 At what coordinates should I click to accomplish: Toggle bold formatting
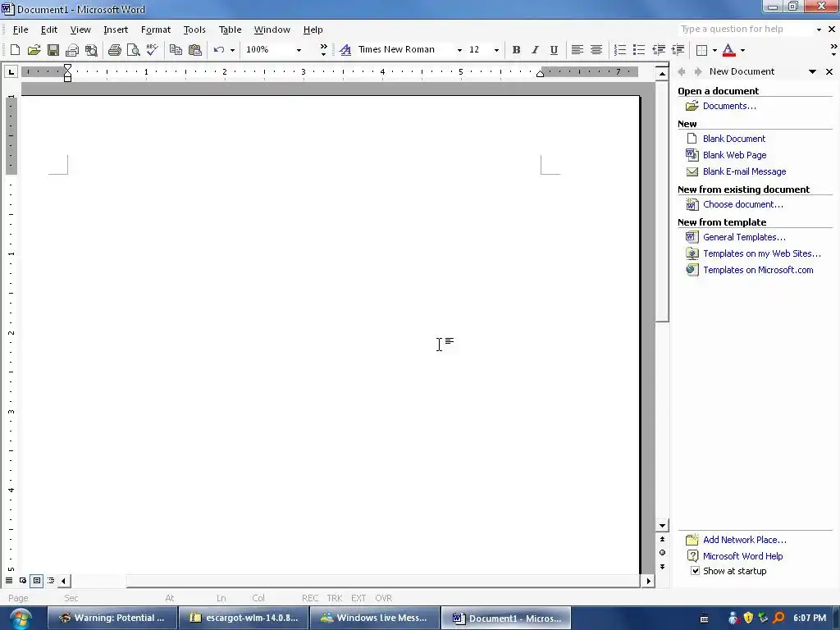[x=517, y=50]
